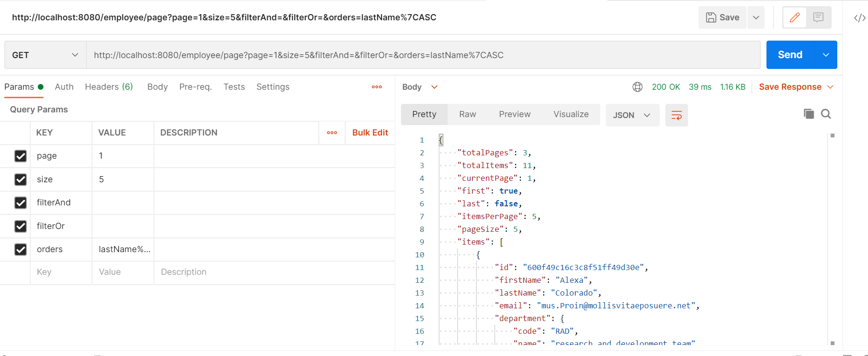The image size is (868, 356).
Task: Select the Raw response view tab
Action: pos(467,114)
